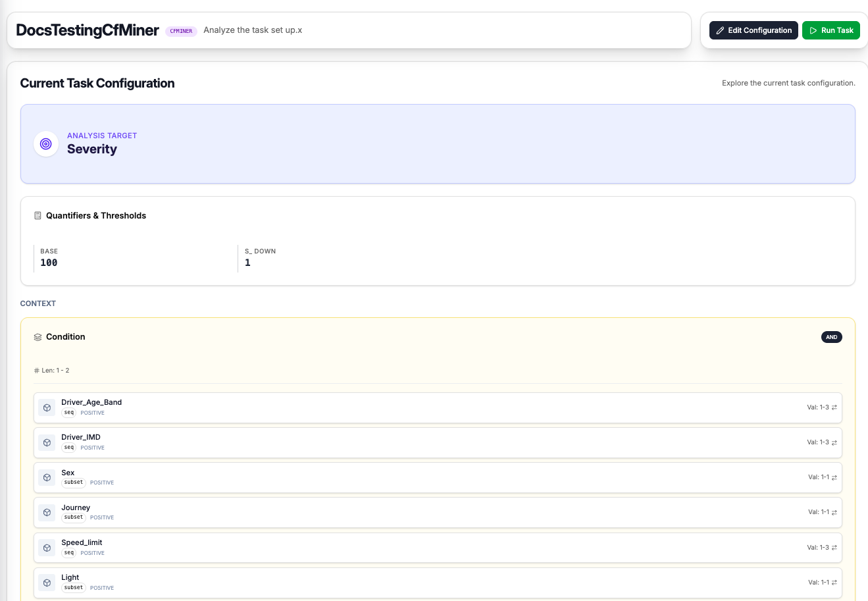
Task: Click the cube icon beside Driver_Age_Band
Action: (x=47, y=408)
